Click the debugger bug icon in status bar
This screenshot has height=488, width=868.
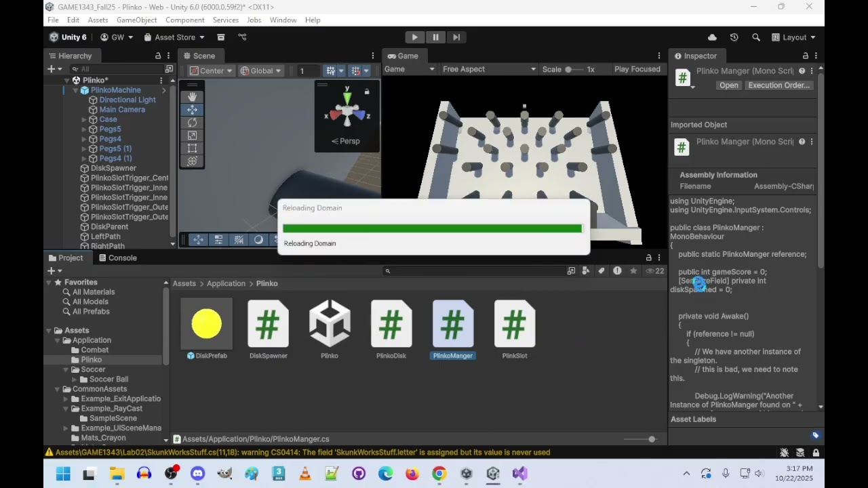pyautogui.click(x=785, y=453)
